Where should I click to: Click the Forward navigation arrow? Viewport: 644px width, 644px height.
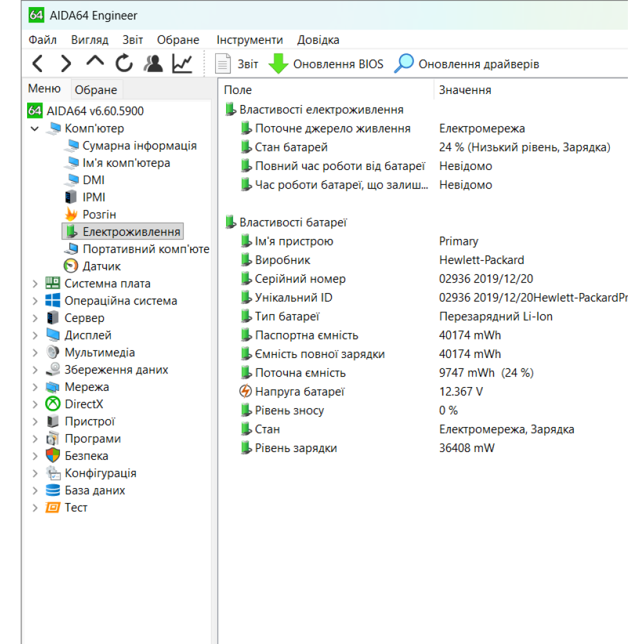pos(66,64)
